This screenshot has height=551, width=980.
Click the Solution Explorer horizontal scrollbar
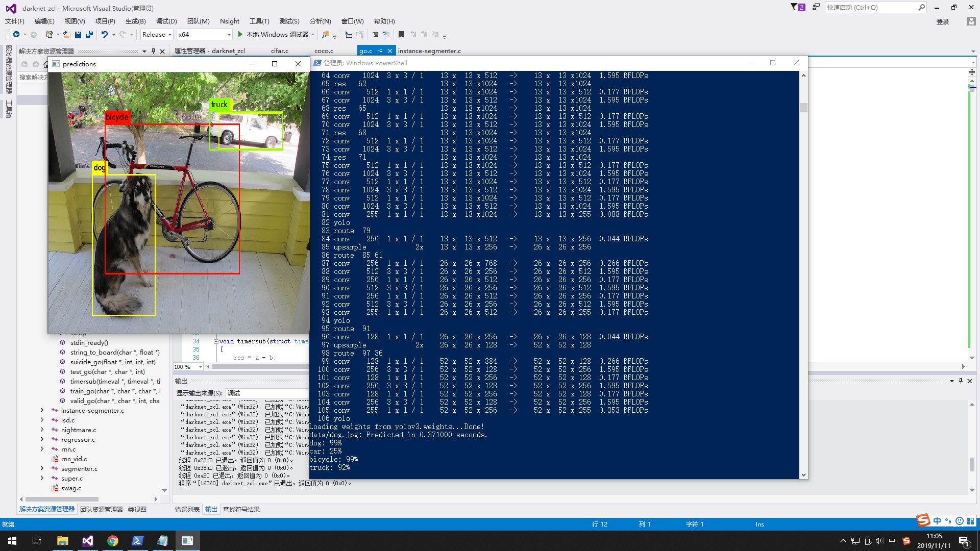point(62,499)
